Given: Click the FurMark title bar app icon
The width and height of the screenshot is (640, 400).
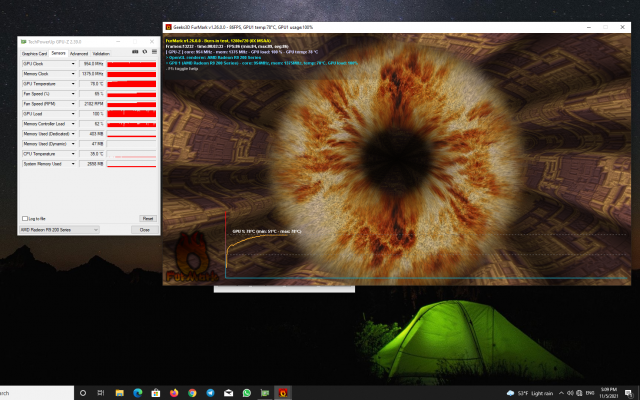Looking at the screenshot, I should tap(169, 27).
